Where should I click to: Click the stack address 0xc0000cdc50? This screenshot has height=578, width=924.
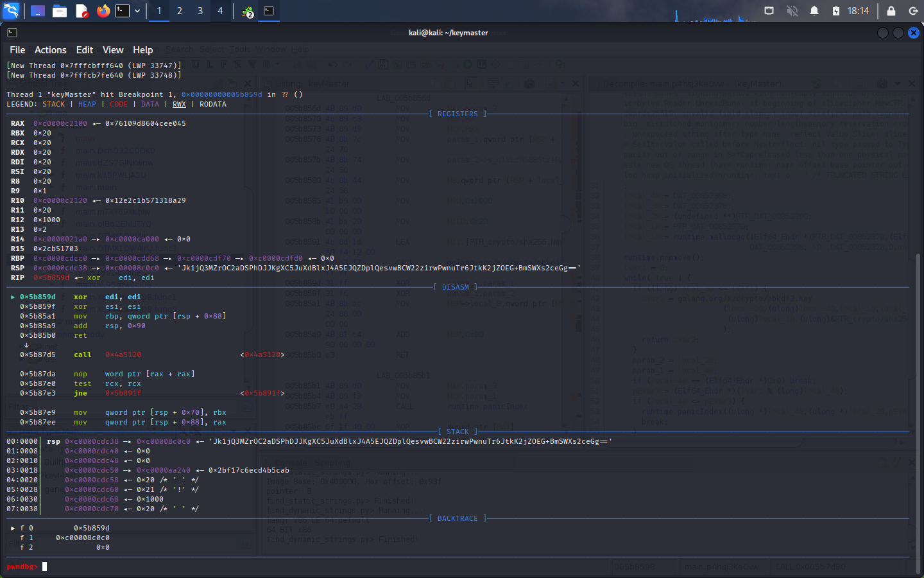coord(92,470)
